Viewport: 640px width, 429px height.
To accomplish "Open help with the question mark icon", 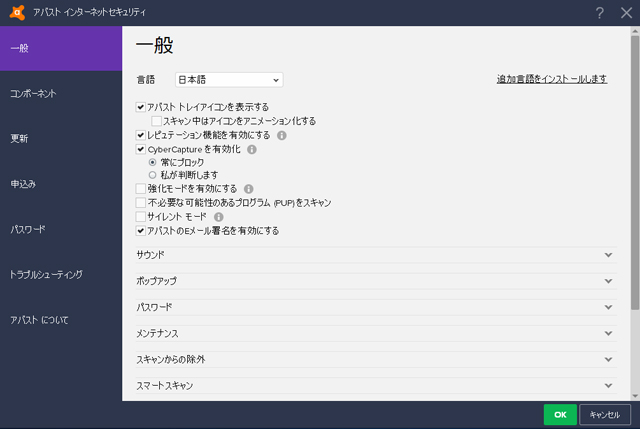I will [599, 13].
